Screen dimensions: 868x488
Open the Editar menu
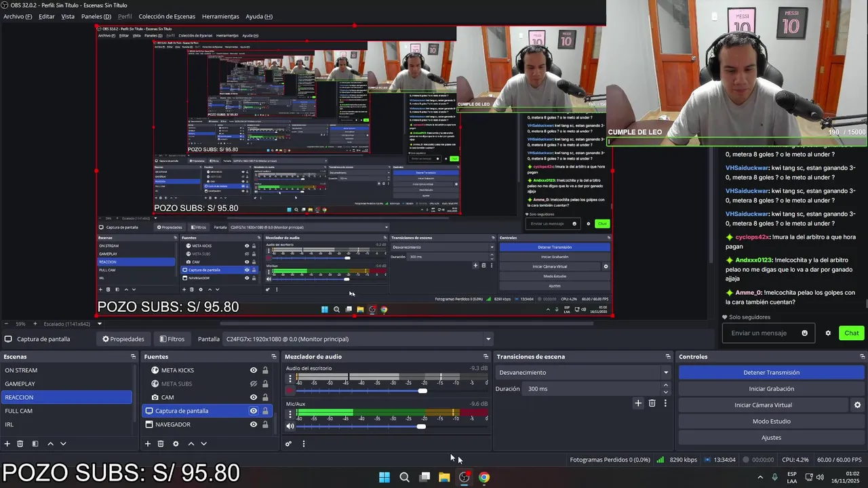coord(47,16)
